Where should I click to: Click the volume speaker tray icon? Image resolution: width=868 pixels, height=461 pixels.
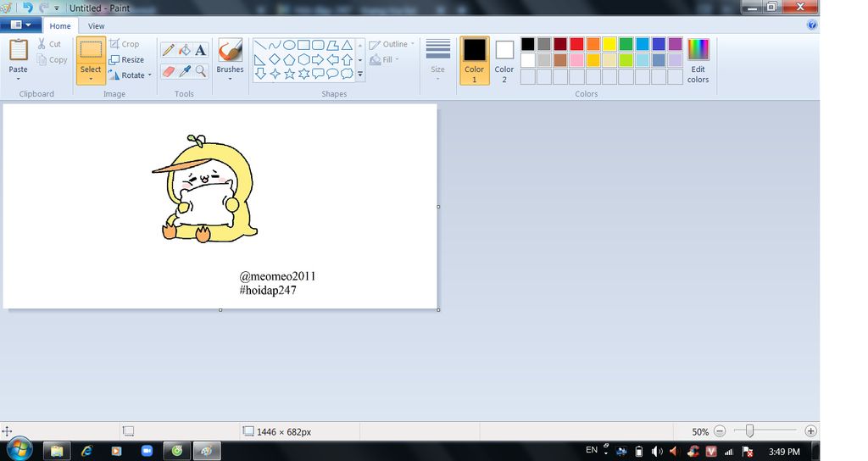(x=657, y=451)
